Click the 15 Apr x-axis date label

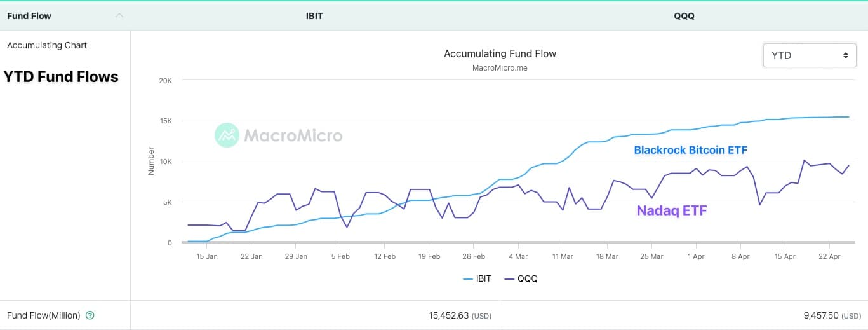coord(785,256)
